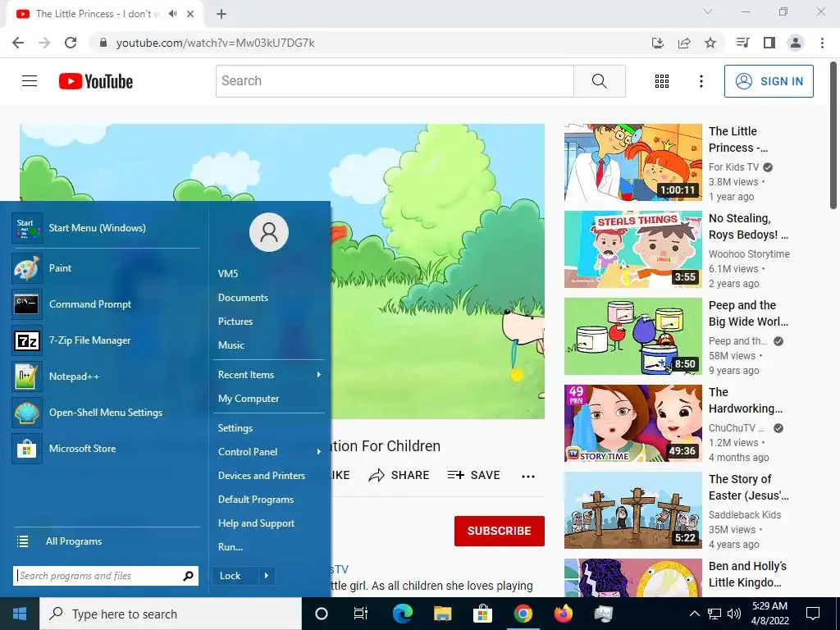Click the YouTube Search input field
Image resolution: width=840 pixels, height=630 pixels.
[395, 81]
